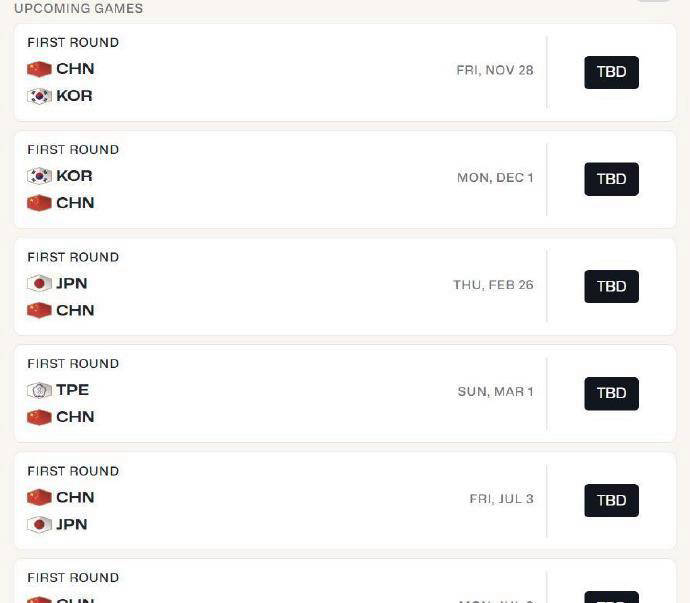Click China flag in Feb 26 game

pyautogui.click(x=39, y=310)
